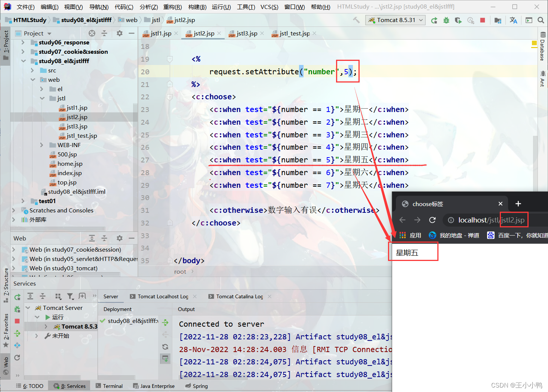This screenshot has height=392, width=548.
Task: Collapse the jstl folder
Action: point(42,99)
